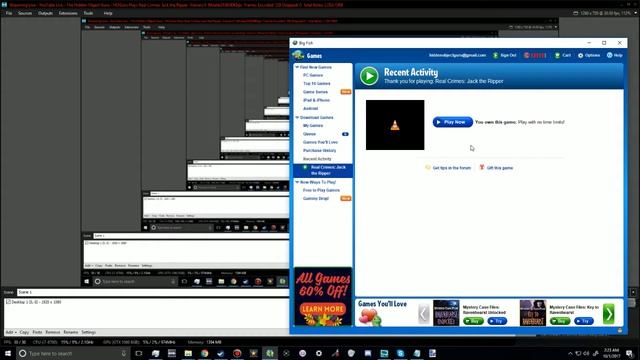Open Purchase History in sidebar

319,151
